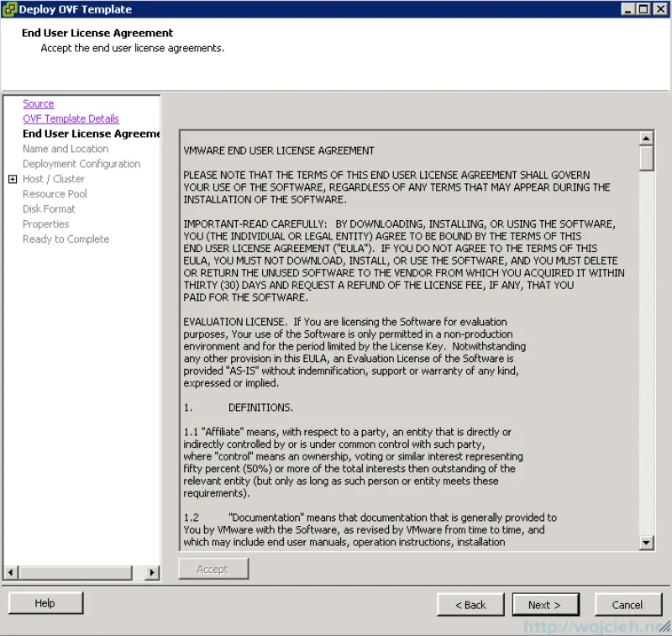Cancel the OVF Template deployment
672x636 pixels.
[628, 604]
